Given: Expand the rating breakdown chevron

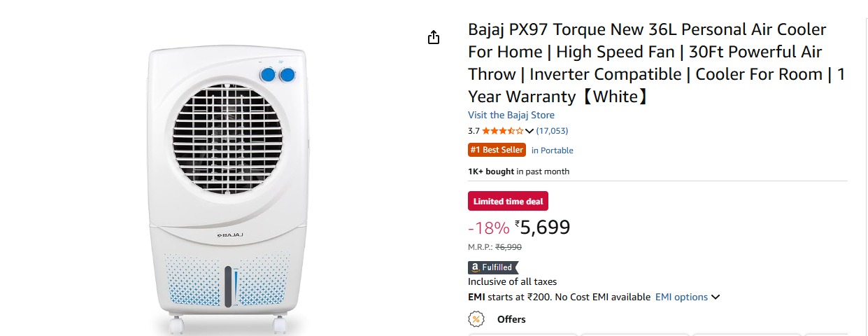Looking at the screenshot, I should pos(529,131).
